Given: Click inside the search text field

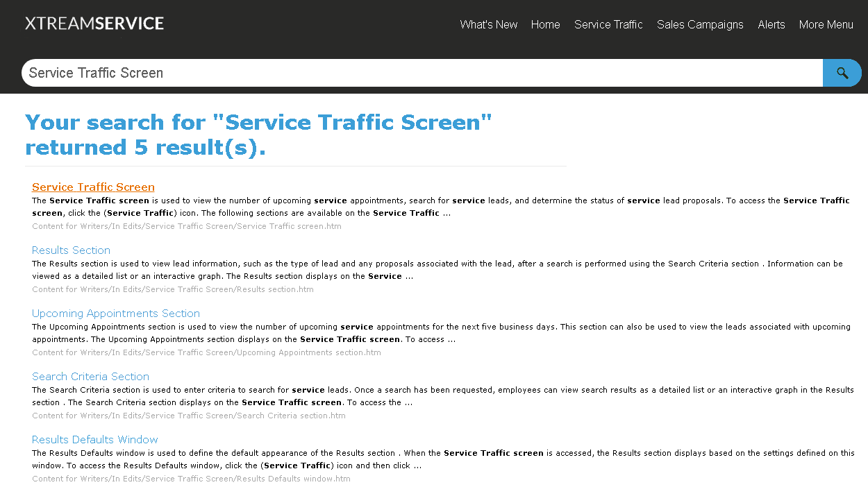Looking at the screenshot, I should point(417,73).
